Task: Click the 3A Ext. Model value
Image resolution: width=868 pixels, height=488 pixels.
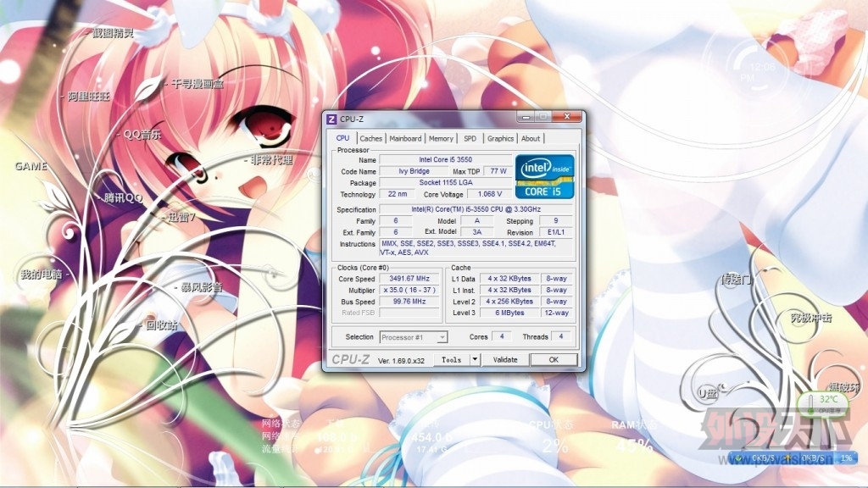Action: click(x=476, y=232)
